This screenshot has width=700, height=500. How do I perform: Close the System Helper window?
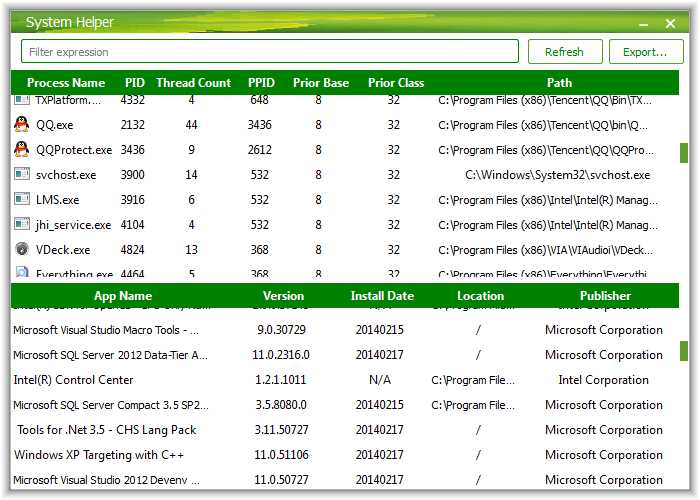[x=670, y=24]
